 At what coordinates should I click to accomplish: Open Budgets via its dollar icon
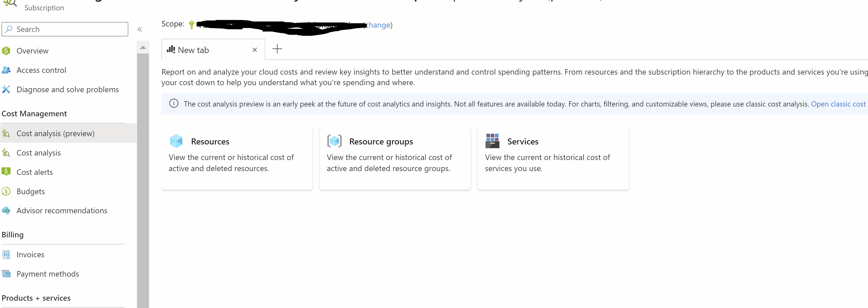pyautogui.click(x=6, y=191)
